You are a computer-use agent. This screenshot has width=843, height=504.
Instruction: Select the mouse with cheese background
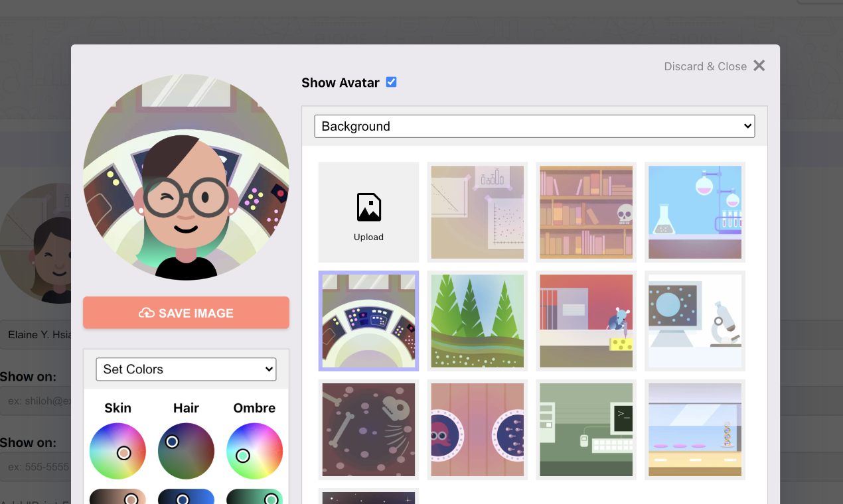tap(586, 321)
